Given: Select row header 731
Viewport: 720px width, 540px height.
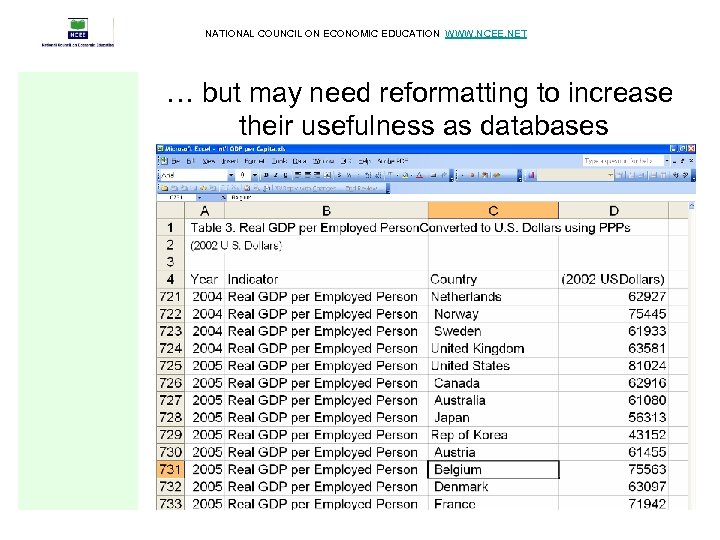Looking at the screenshot, I should coord(170,469).
